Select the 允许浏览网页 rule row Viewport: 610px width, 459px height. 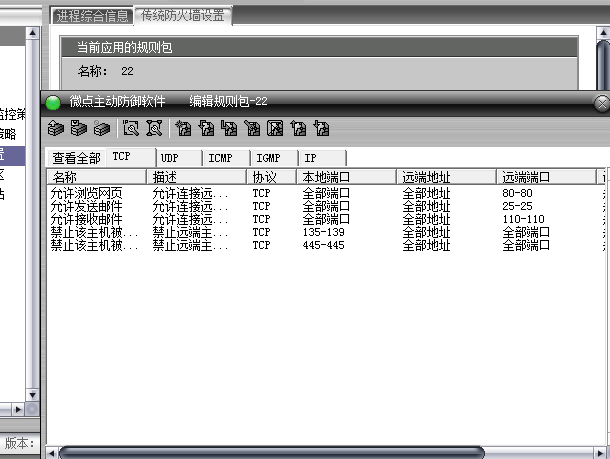coord(326,193)
